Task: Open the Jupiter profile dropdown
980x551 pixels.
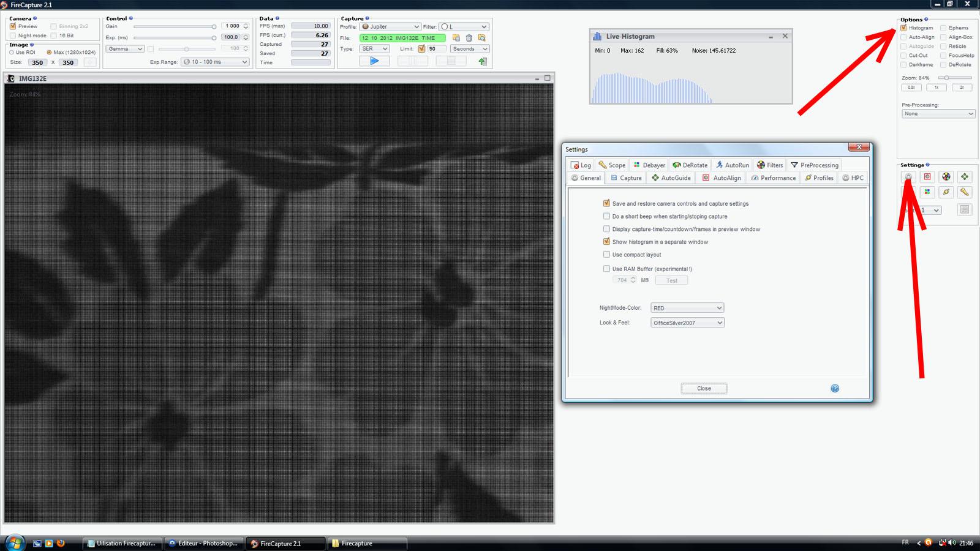Action: click(x=390, y=27)
